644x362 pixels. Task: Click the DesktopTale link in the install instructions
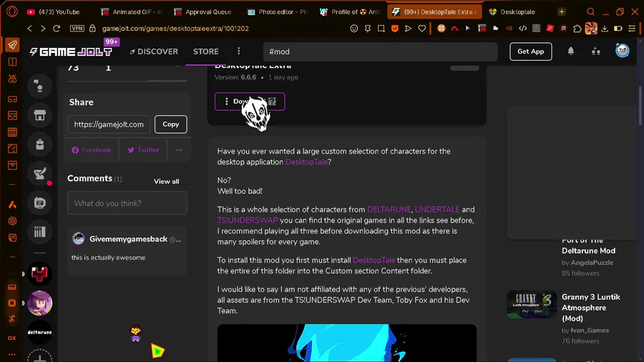coord(374,260)
